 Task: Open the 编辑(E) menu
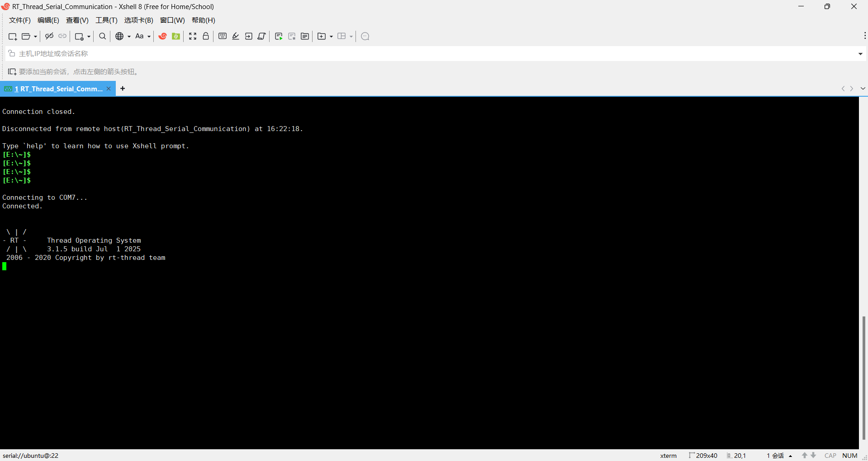click(48, 20)
